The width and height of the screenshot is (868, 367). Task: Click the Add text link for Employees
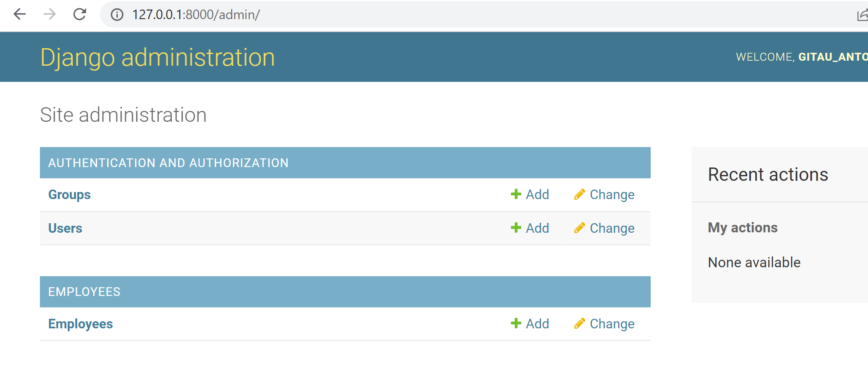pyautogui.click(x=537, y=324)
